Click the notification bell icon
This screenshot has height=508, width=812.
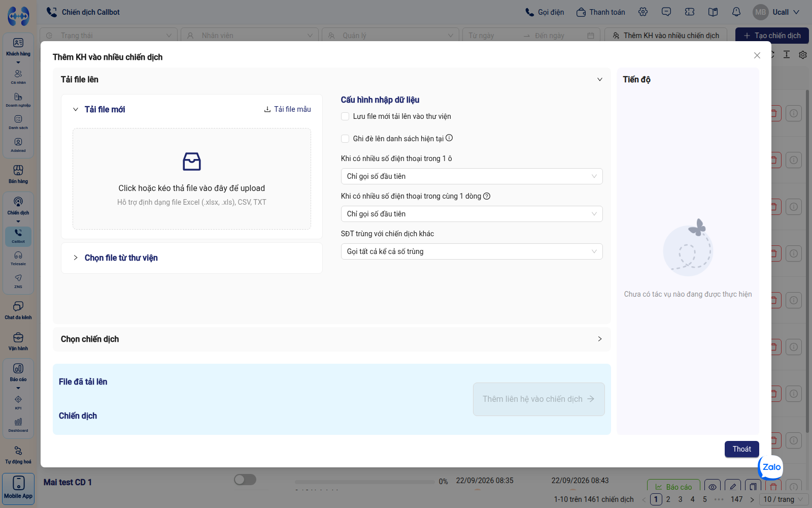pyautogui.click(x=736, y=12)
